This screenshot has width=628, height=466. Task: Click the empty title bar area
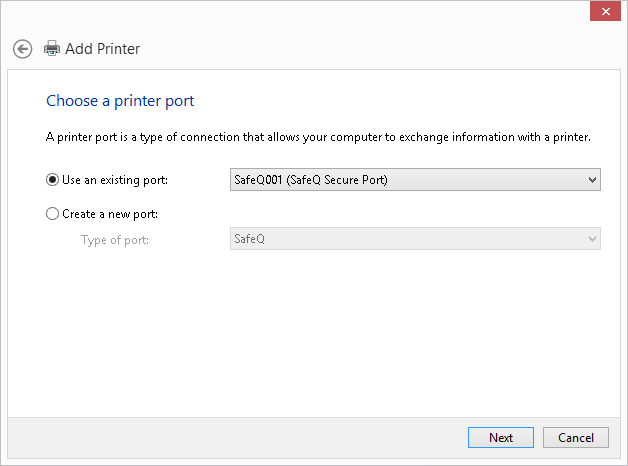300,12
